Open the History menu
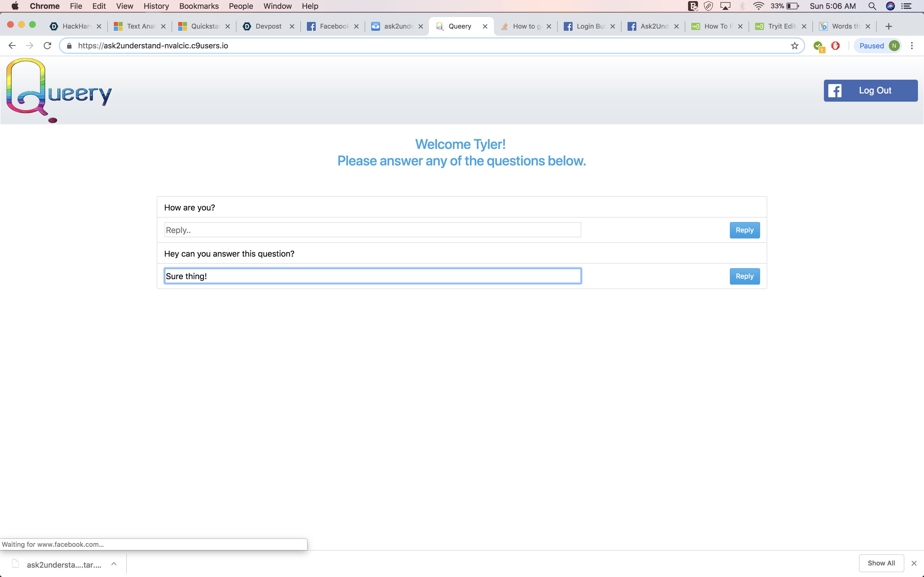Viewport: 924px width, 577px height. (156, 6)
